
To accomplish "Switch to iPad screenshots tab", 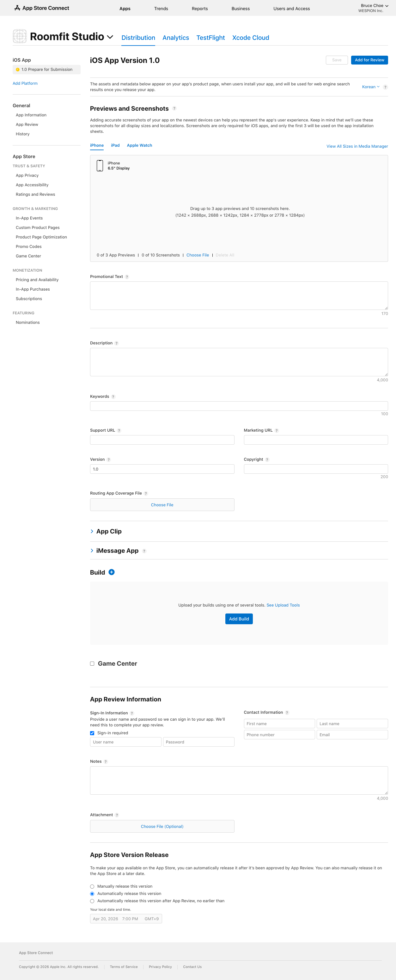I will click(x=115, y=145).
